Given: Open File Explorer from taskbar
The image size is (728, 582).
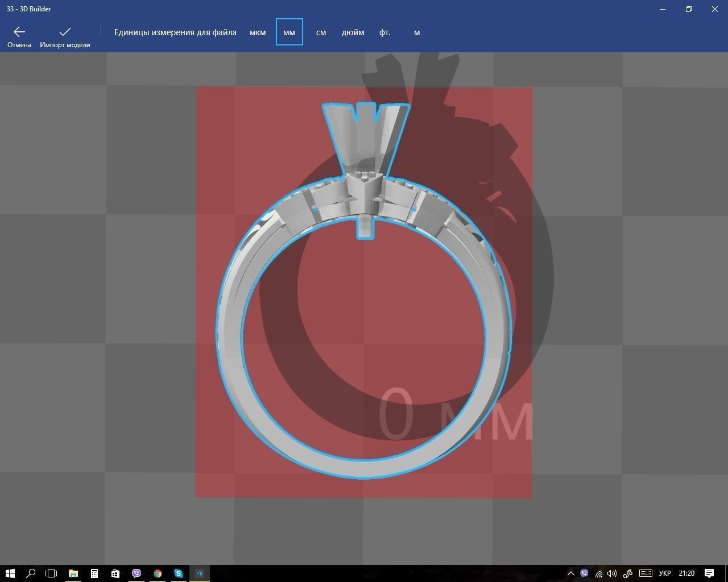Looking at the screenshot, I should (x=73, y=573).
